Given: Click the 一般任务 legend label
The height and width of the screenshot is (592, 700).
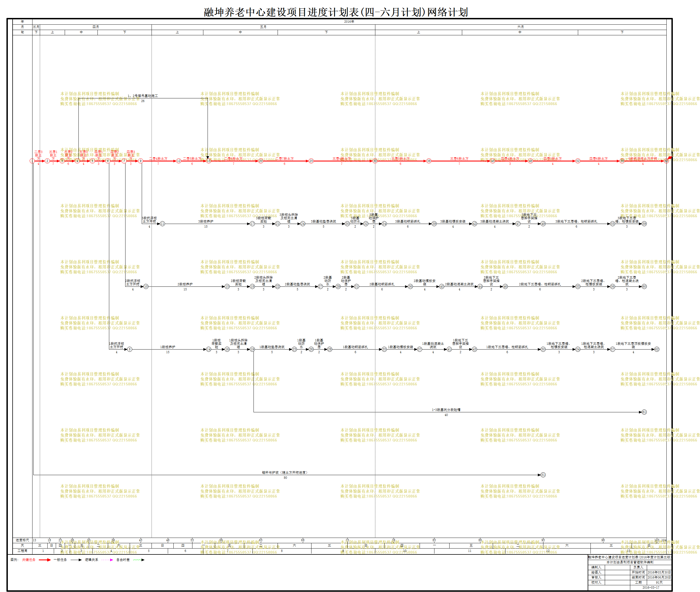Looking at the screenshot, I should tap(60, 560).
